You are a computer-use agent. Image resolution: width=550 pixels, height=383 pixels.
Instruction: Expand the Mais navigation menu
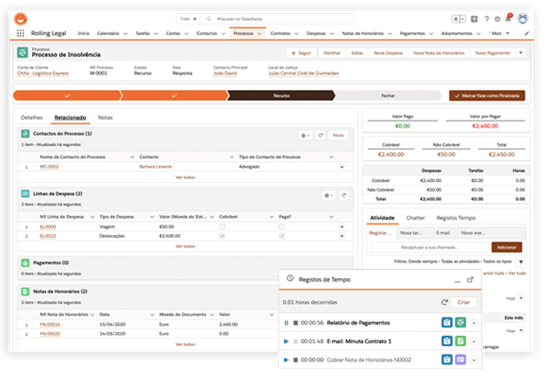tap(499, 34)
